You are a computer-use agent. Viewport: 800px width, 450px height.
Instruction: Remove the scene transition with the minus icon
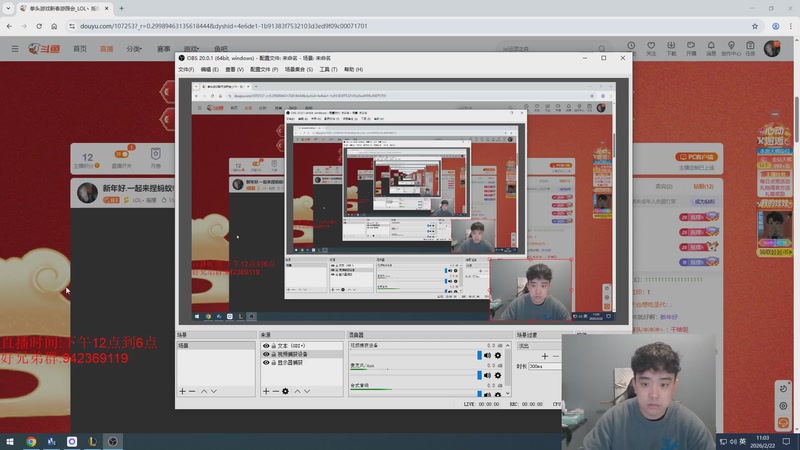click(556, 356)
